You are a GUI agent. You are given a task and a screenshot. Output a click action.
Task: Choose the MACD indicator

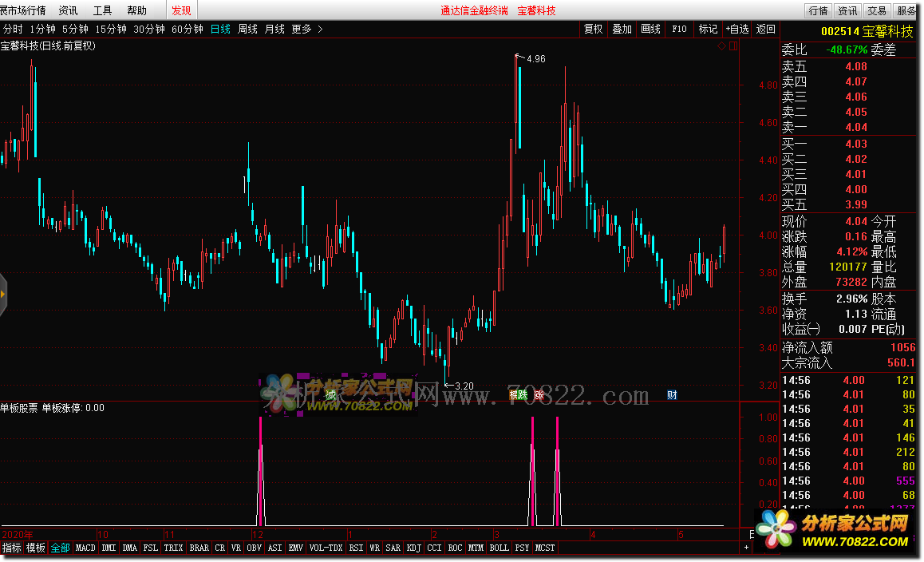click(x=85, y=548)
